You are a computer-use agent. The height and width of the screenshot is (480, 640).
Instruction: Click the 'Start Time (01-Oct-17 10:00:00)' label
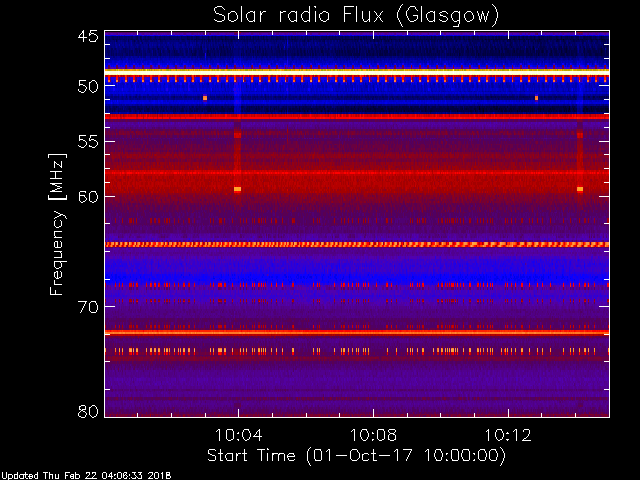(356, 455)
